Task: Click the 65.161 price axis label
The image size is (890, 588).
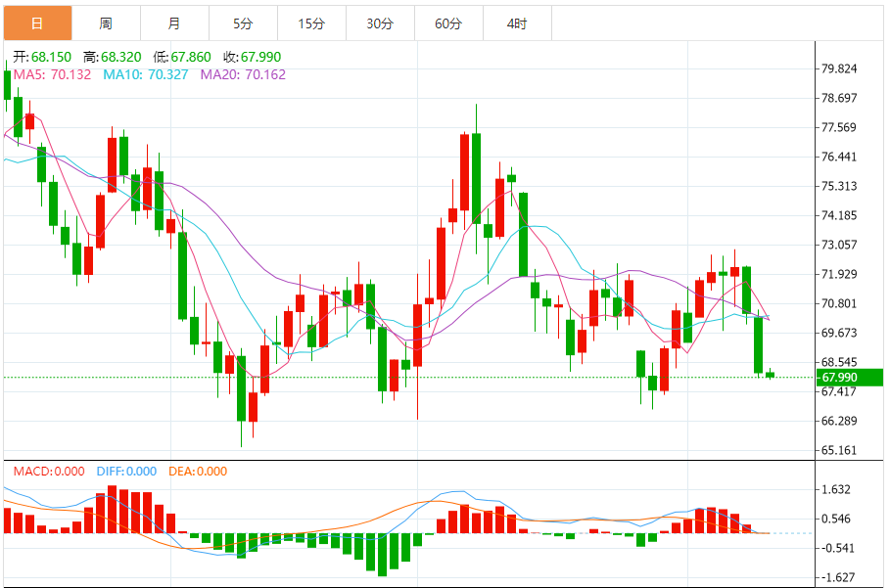Action: [839, 450]
